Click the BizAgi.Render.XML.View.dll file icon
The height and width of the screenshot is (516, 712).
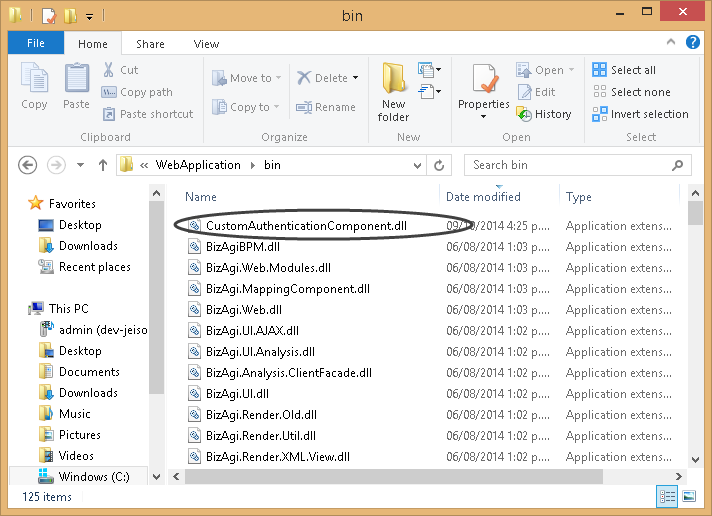(194, 456)
